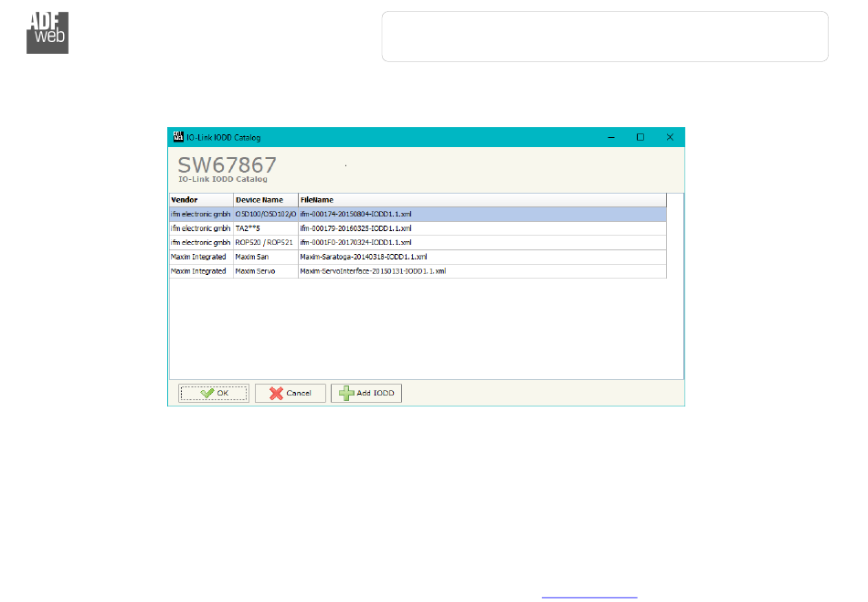Select row ifm-000174-20150804-IODD1.1.xml
The image size is (868, 602).
point(418,214)
